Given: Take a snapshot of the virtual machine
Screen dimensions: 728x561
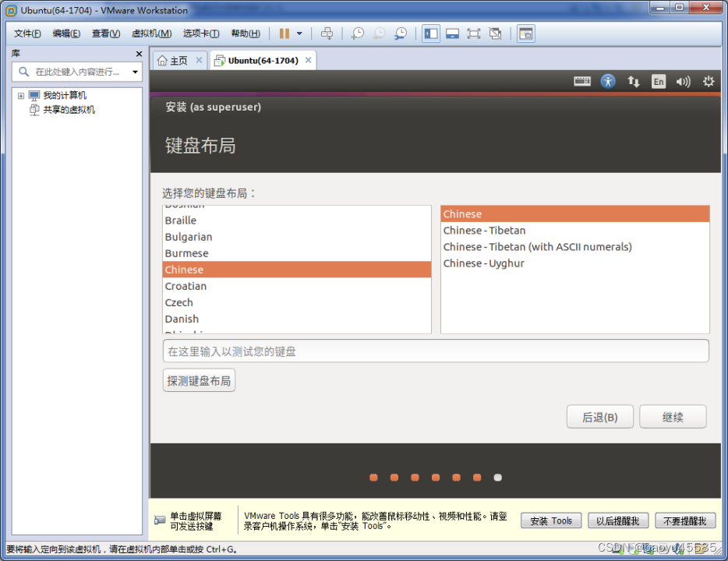Looking at the screenshot, I should click(x=357, y=34).
